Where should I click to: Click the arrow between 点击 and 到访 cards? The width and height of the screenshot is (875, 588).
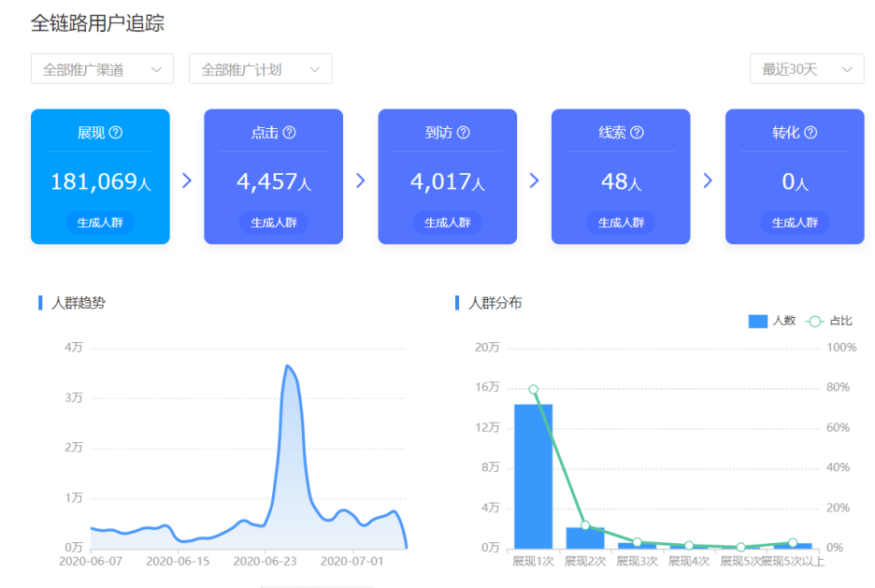[361, 180]
